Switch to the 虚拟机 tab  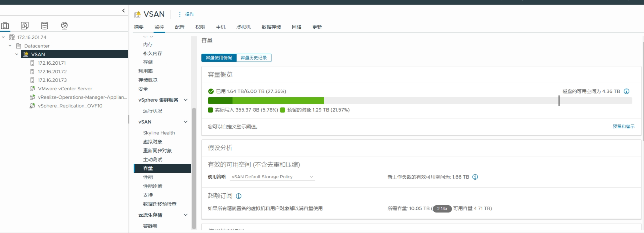coord(244,27)
